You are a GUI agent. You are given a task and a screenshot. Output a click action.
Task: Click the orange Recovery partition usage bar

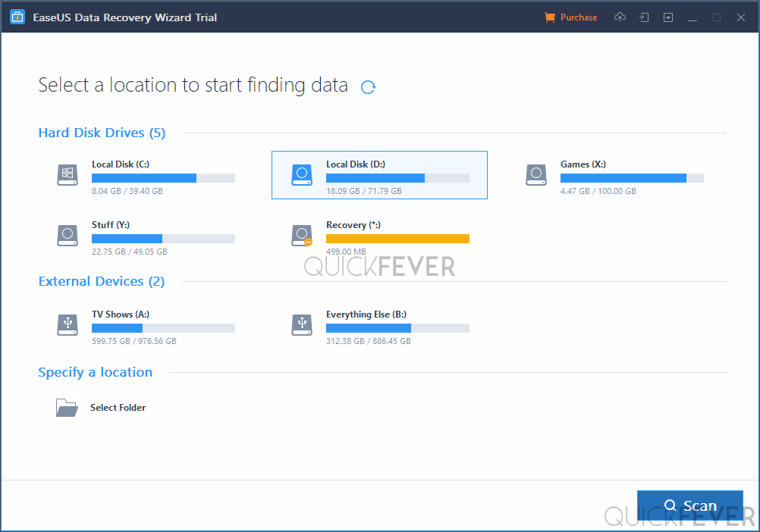[x=397, y=239]
